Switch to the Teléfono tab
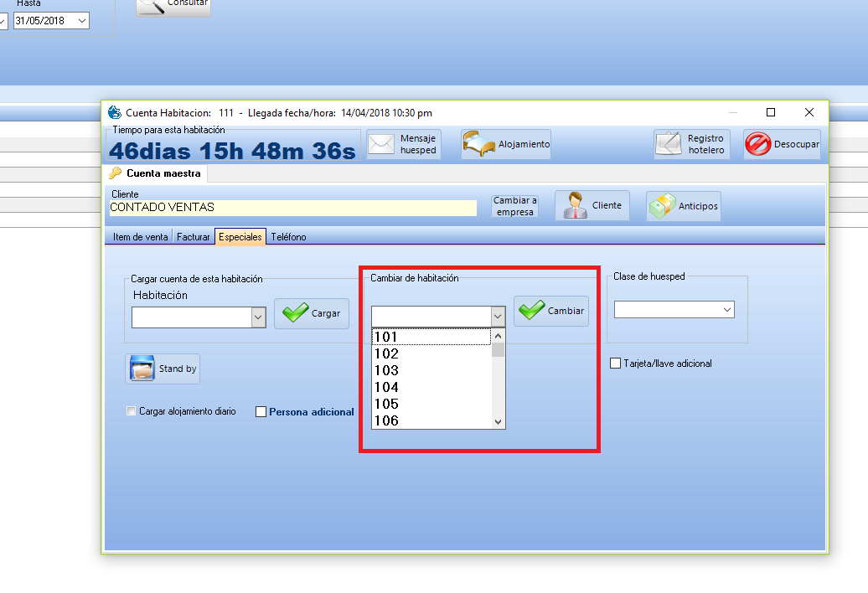 (288, 237)
